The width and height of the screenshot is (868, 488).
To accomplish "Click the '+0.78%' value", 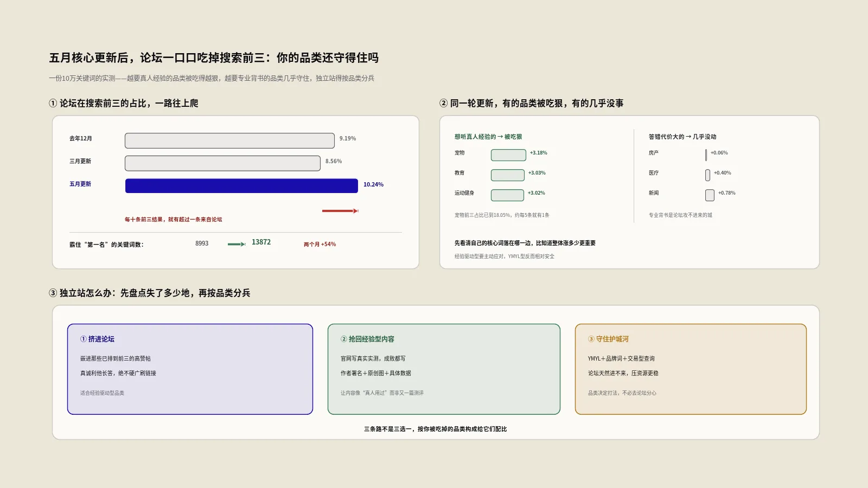I will click(x=727, y=193).
